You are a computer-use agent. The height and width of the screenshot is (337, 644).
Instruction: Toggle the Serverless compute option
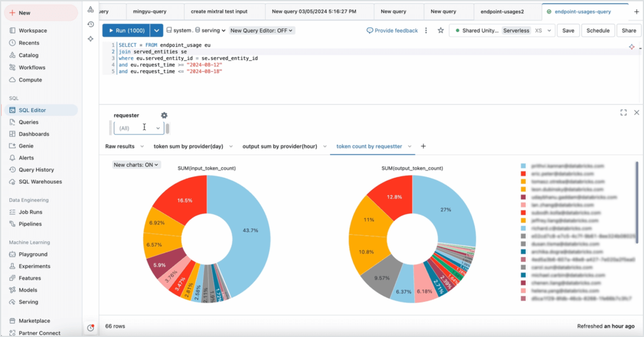pyautogui.click(x=516, y=30)
